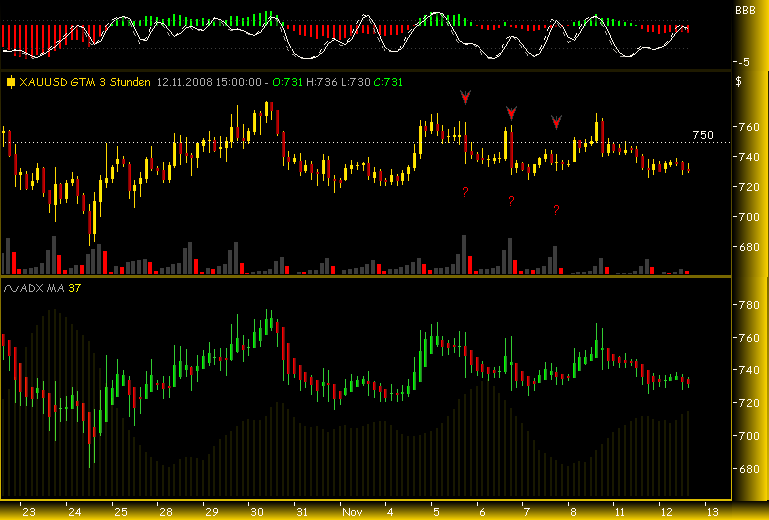Select date 25 on the time axis
The image size is (769, 520).
coord(120,512)
